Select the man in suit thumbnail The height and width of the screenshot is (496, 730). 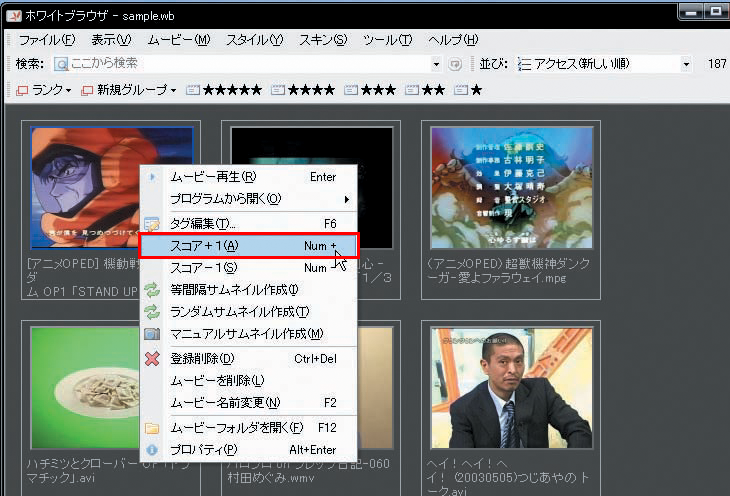[512, 387]
